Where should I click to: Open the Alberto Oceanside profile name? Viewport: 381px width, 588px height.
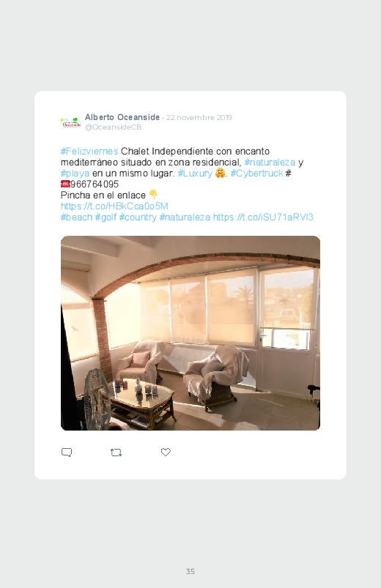[x=122, y=117]
